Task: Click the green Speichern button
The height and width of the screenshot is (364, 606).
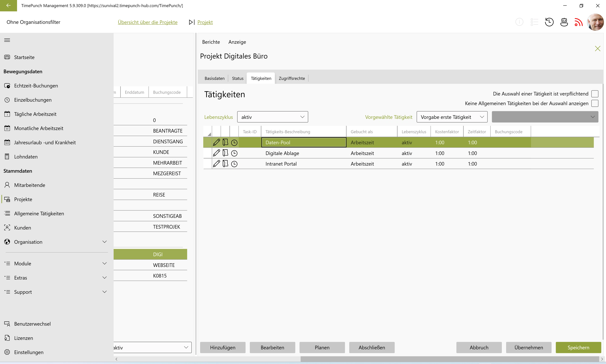Action: pos(578,348)
